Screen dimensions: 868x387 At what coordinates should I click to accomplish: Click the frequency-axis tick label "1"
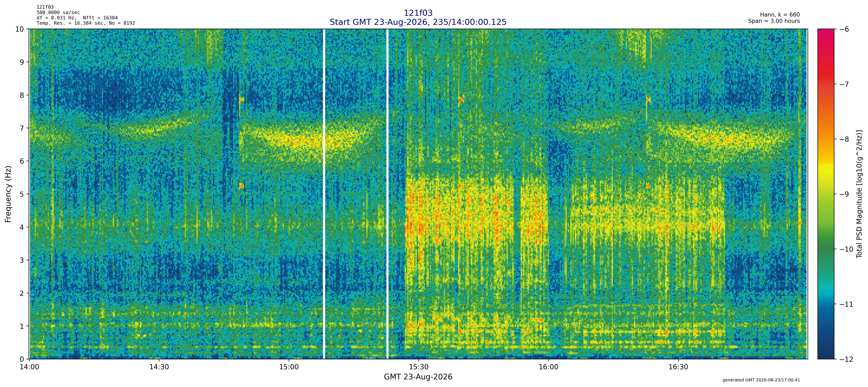pos(22,326)
